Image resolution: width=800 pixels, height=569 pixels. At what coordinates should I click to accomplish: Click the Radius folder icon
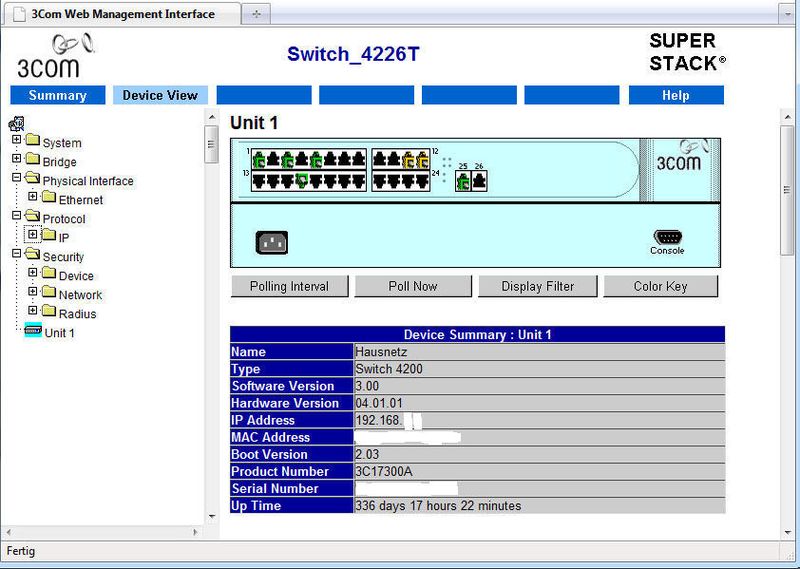(49, 310)
